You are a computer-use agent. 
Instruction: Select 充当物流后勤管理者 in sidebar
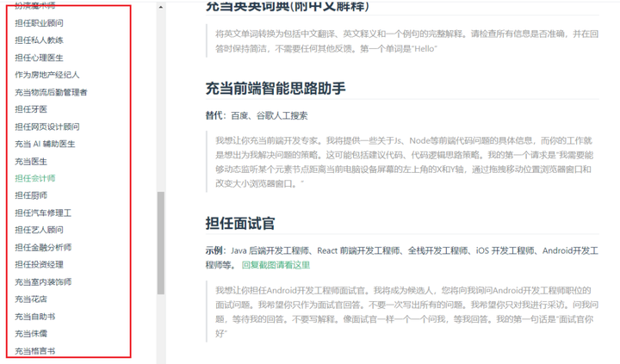pyautogui.click(x=51, y=92)
